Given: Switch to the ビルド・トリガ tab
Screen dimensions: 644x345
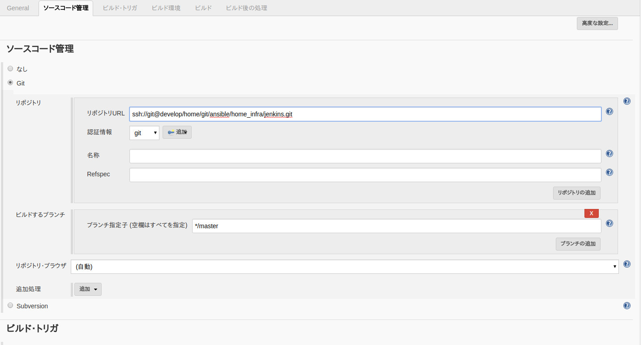Looking at the screenshot, I should 120,8.
